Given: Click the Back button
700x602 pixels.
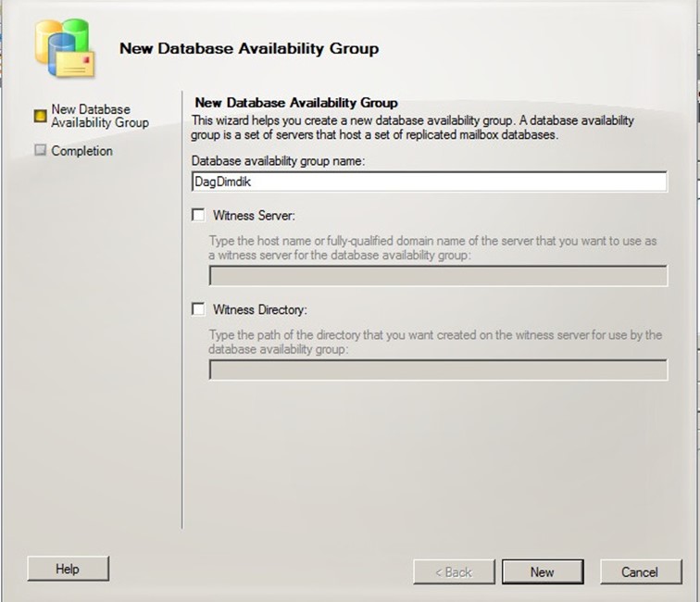Looking at the screenshot, I should coord(454,572).
